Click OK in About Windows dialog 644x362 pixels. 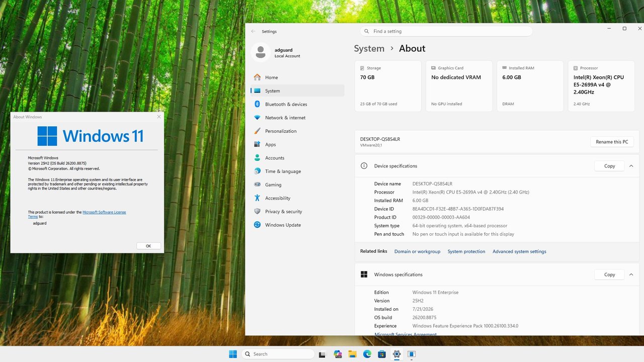(x=148, y=246)
